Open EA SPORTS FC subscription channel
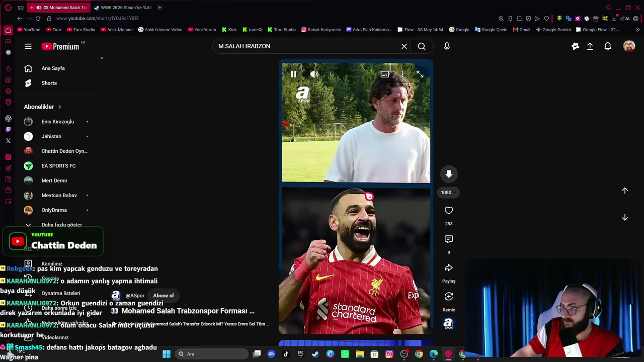This screenshot has height=362, width=644. tap(59, 166)
